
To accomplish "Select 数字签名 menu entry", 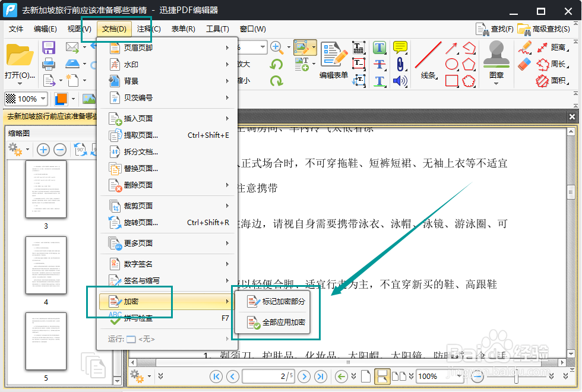I will point(168,264).
